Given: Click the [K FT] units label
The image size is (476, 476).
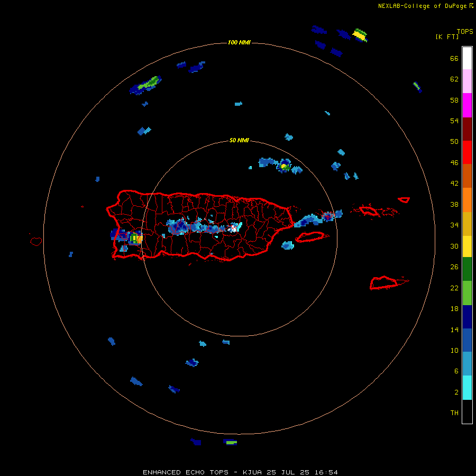Looking at the screenshot, I should [447, 36].
